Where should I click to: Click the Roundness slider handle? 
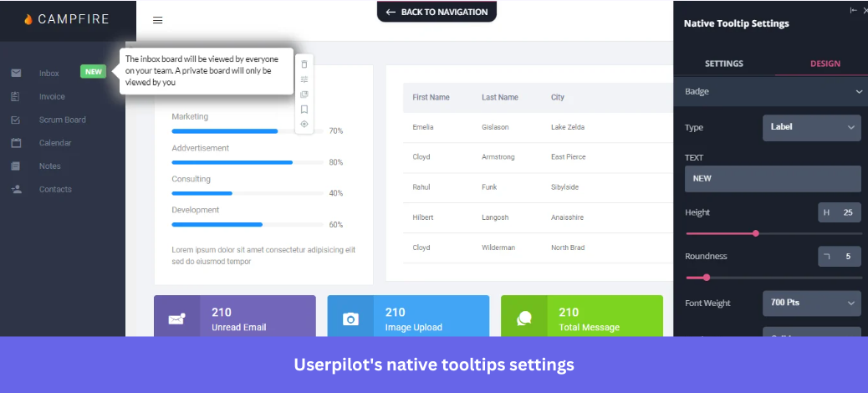(707, 278)
